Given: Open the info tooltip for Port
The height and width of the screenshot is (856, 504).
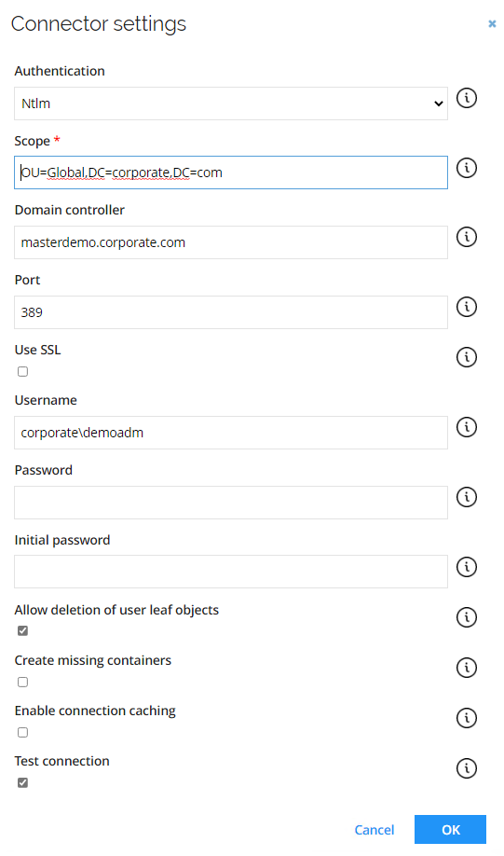Looking at the screenshot, I should 467,307.
